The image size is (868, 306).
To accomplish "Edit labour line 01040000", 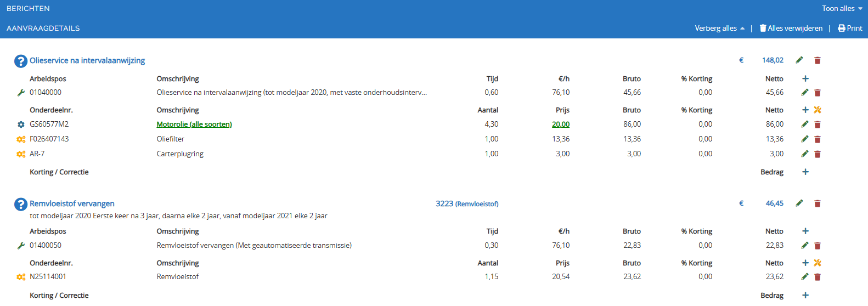I will tap(805, 93).
